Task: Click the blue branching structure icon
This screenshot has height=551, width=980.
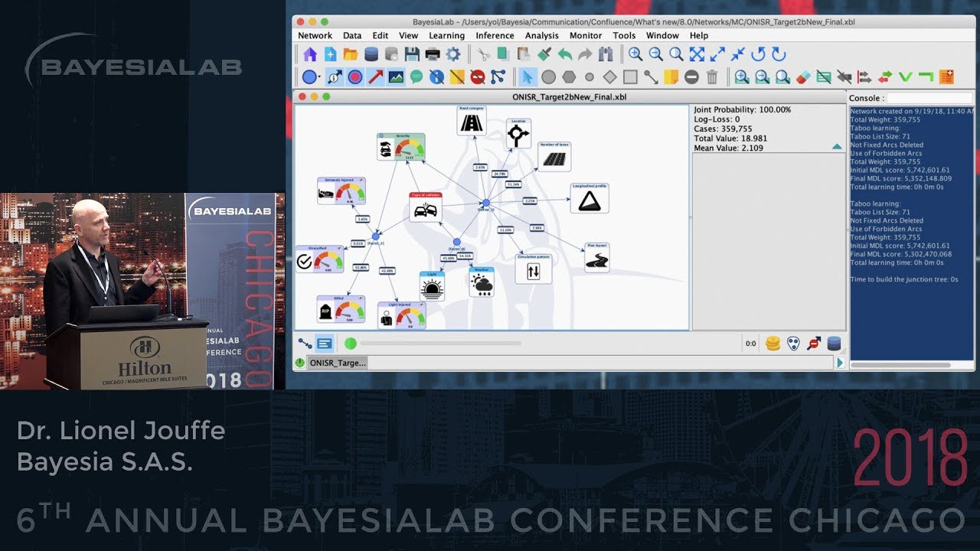Action: pos(498,77)
